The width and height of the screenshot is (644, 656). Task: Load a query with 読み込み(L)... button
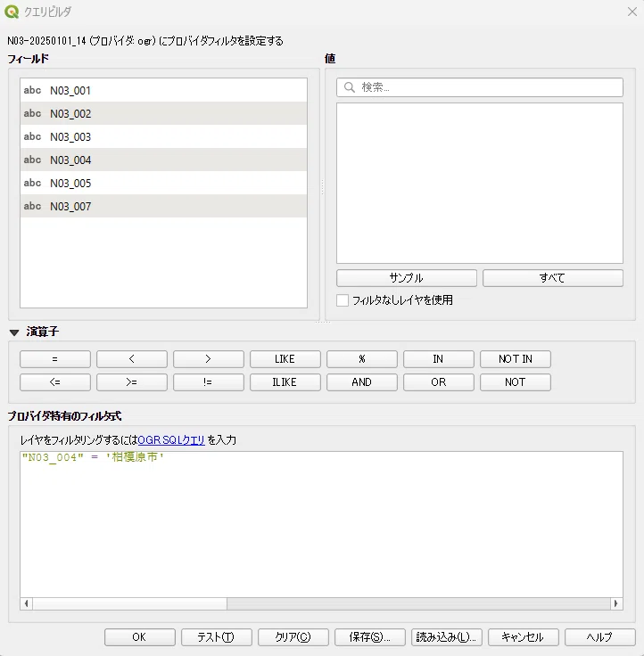(446, 637)
